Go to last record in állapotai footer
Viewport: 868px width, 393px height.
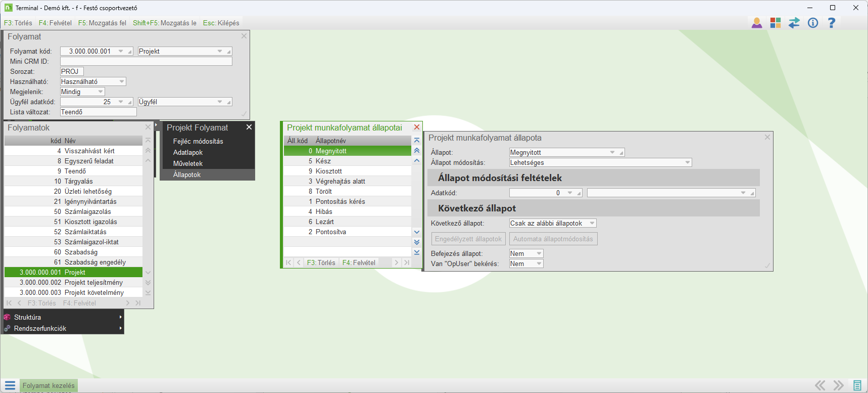[x=407, y=263]
